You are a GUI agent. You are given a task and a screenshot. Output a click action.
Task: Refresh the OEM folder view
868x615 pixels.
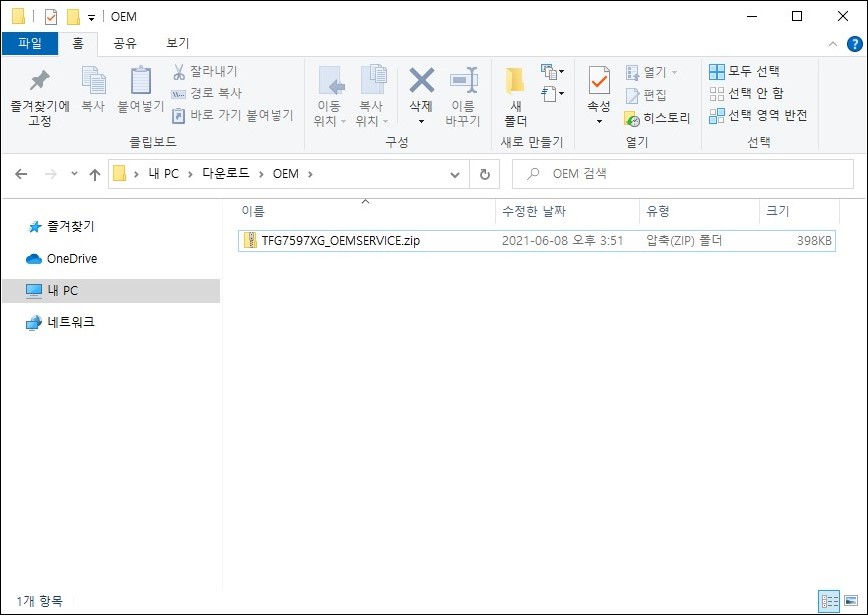coord(484,175)
